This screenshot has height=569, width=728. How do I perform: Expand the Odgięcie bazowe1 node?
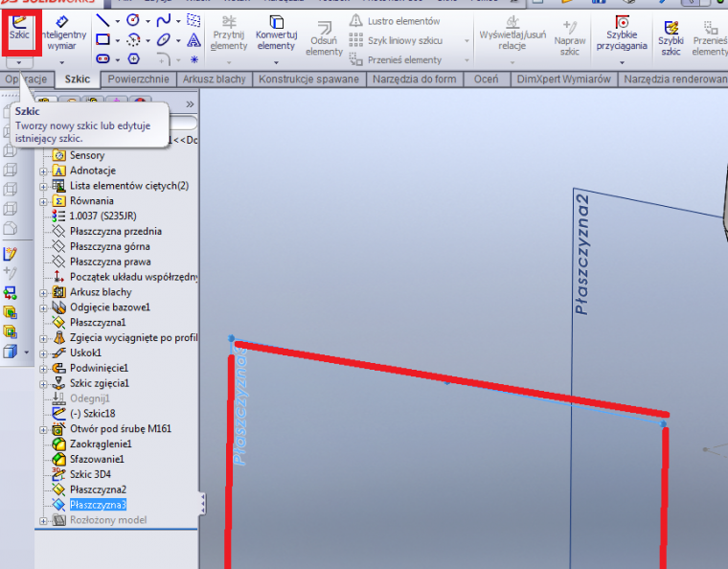click(44, 308)
